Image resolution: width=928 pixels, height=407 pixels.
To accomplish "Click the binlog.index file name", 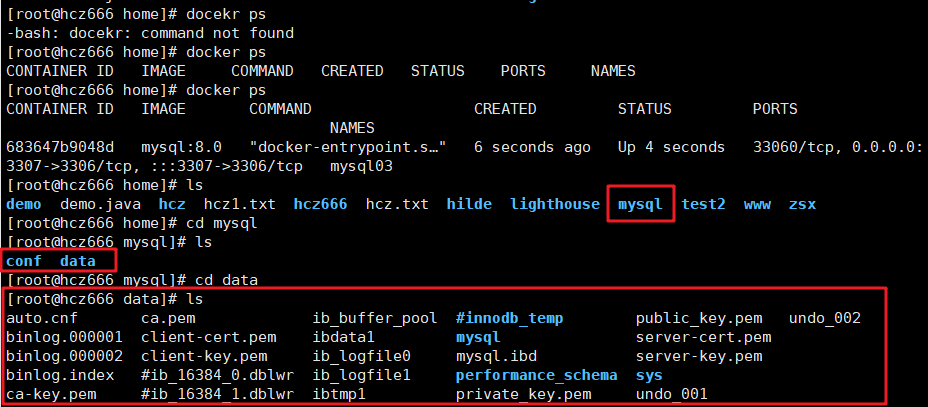I will point(60,376).
